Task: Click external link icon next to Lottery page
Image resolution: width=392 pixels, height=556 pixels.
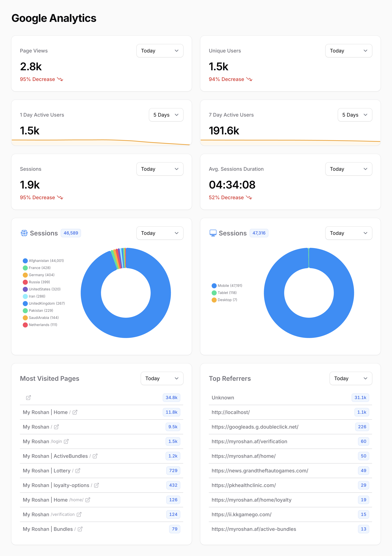Action: tap(78, 471)
